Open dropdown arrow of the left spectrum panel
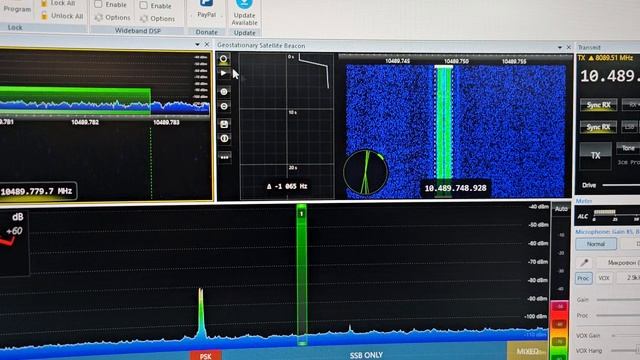Viewport: 640px width, 360px height. pyautogui.click(x=198, y=44)
